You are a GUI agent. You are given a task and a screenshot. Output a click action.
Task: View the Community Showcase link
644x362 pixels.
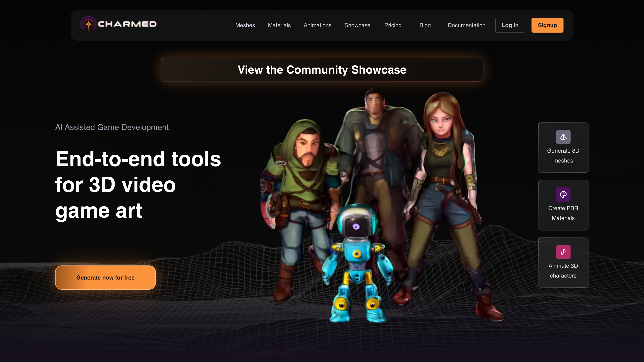point(322,69)
